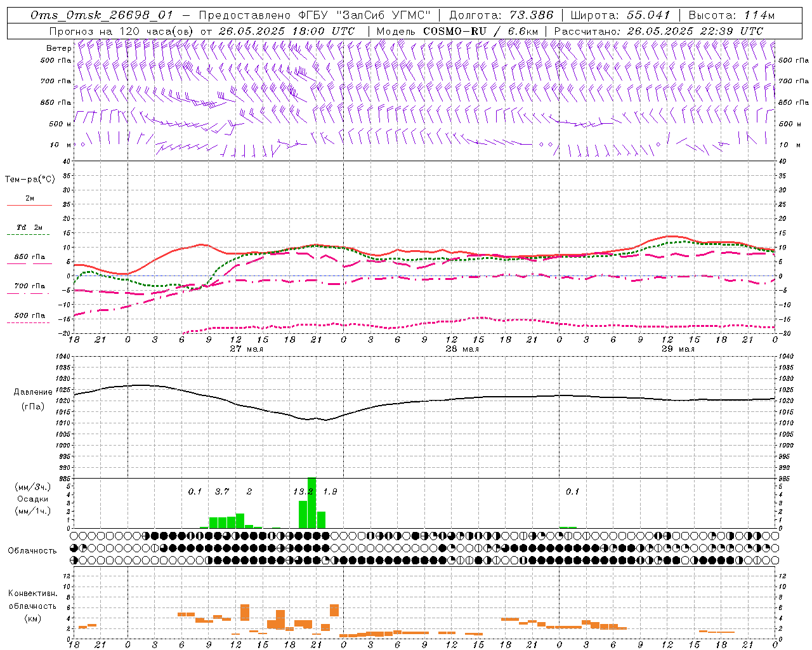Click the 27 мая date label

coord(246,348)
